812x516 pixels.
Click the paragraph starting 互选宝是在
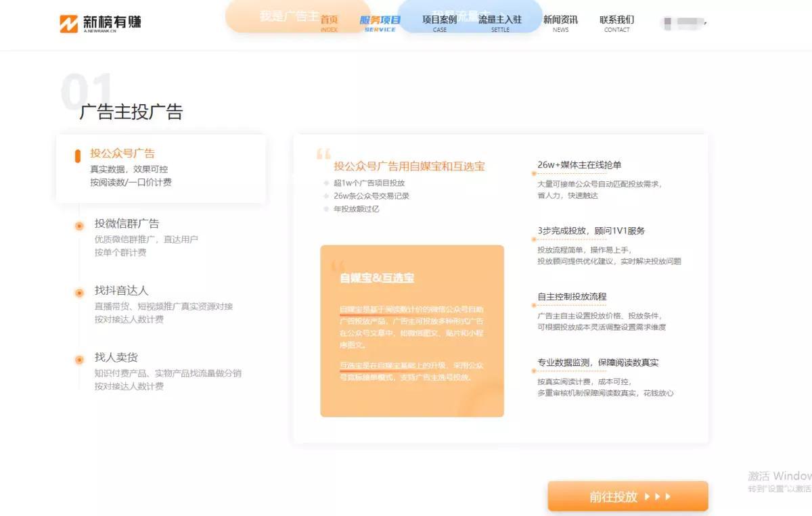point(411,371)
